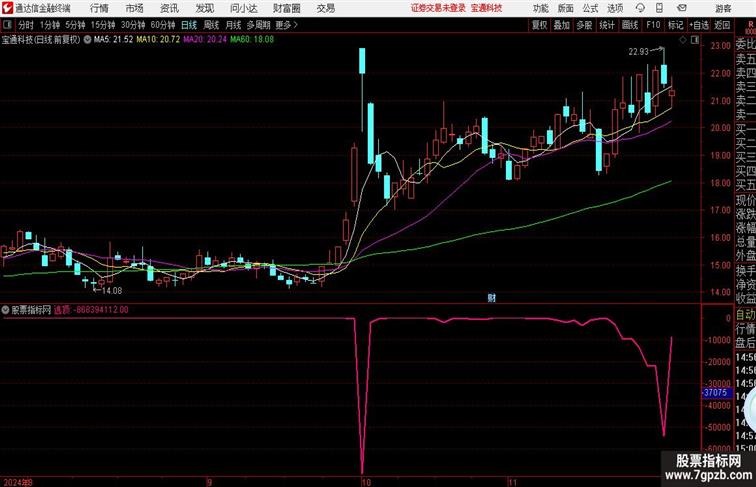Click the 逃顶 indicator value label
The width and height of the screenshot is (756, 487).
(91, 310)
